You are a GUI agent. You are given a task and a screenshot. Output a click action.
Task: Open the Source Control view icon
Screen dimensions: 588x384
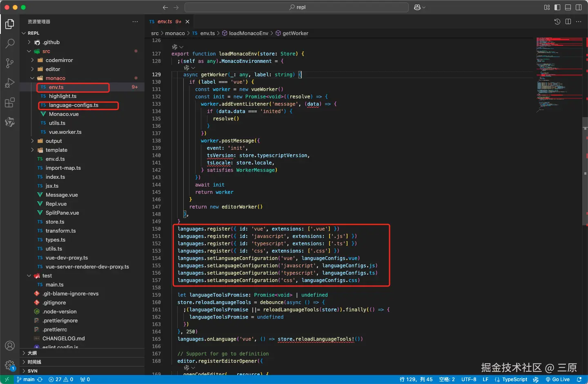[10, 63]
